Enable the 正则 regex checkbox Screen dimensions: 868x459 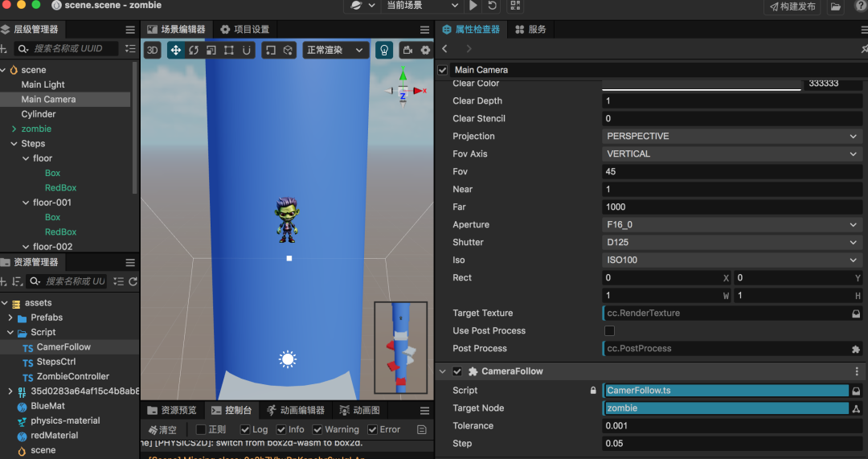(x=201, y=429)
